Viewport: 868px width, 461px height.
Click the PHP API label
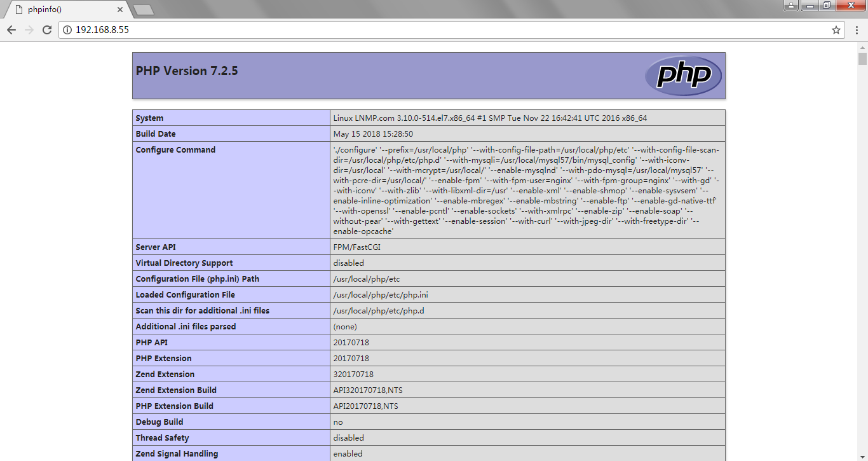(x=152, y=343)
